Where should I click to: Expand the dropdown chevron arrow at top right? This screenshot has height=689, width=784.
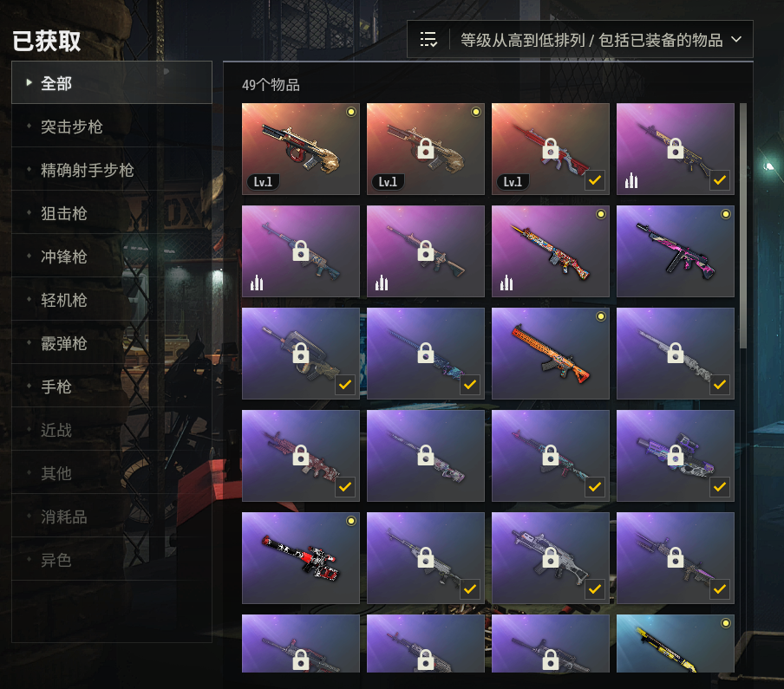[x=736, y=39]
